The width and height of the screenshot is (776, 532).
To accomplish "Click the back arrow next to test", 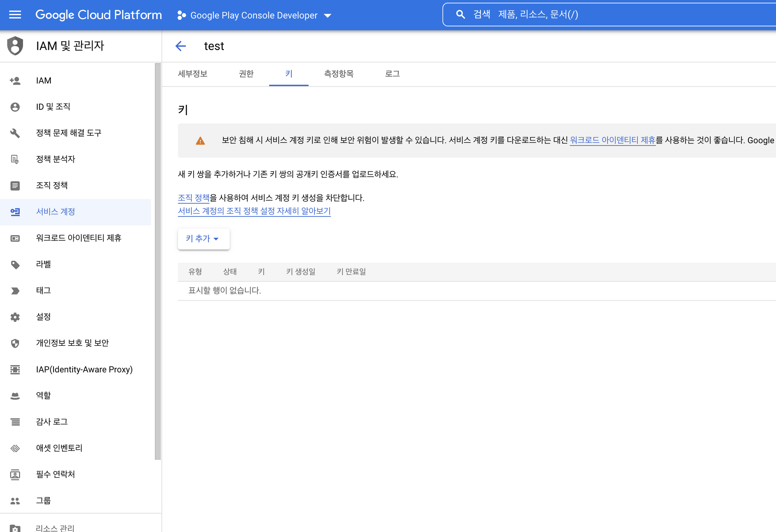I will pos(180,46).
